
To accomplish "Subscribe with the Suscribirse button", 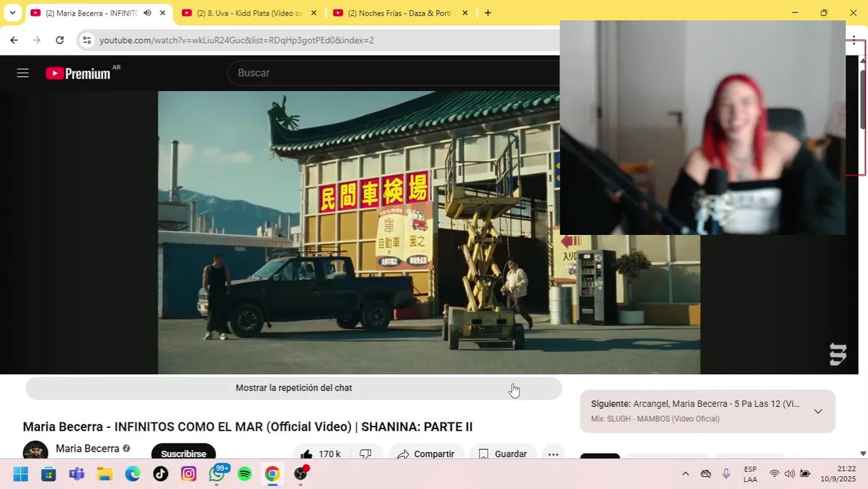I will coord(183,453).
